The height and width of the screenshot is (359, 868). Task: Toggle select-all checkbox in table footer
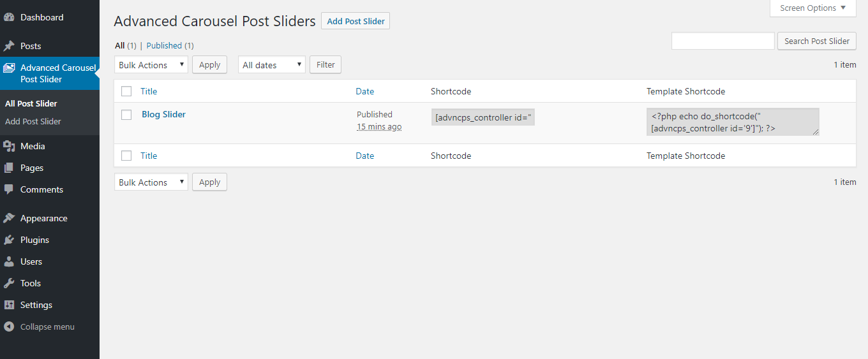126,156
